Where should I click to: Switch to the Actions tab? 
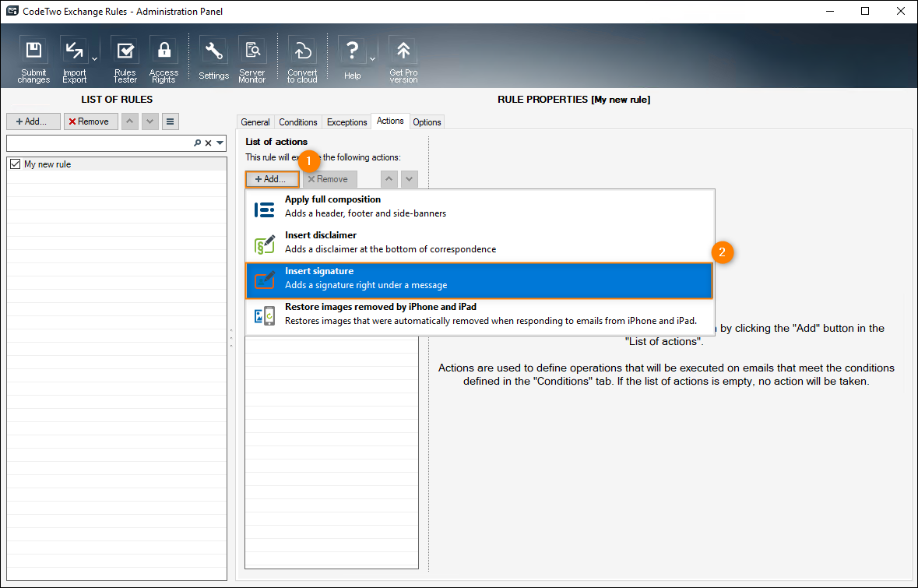(x=390, y=121)
